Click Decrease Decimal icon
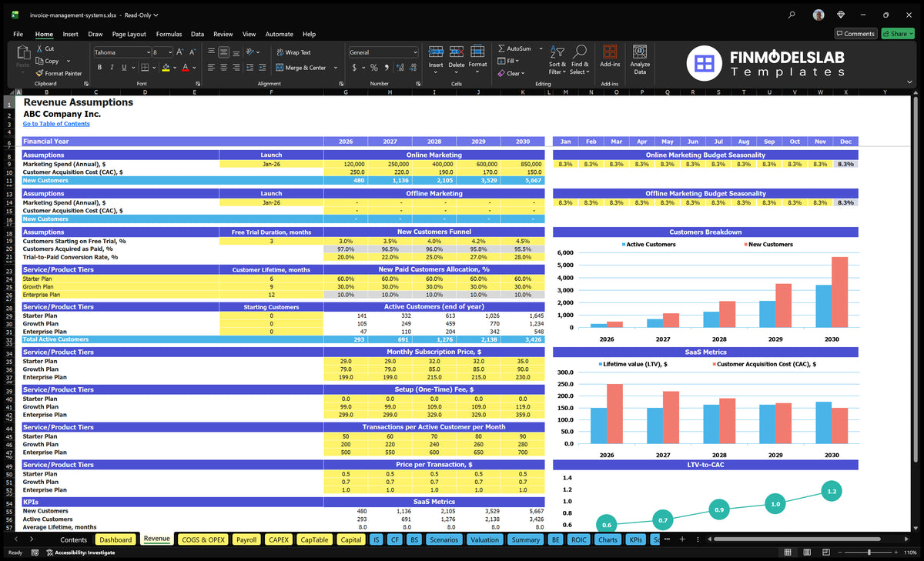 (x=413, y=68)
